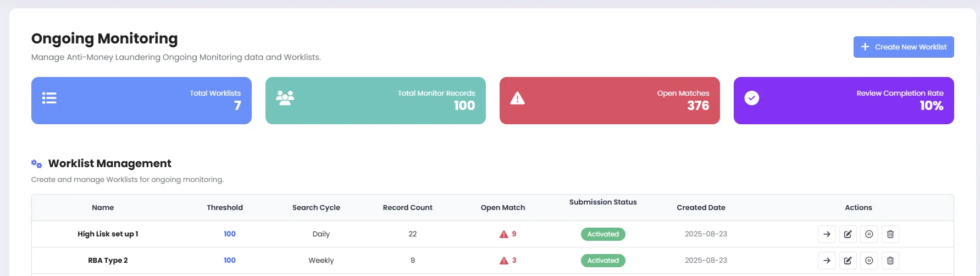Image resolution: width=980 pixels, height=276 pixels.
Task: Click the Search Cycle column header
Action: point(316,208)
